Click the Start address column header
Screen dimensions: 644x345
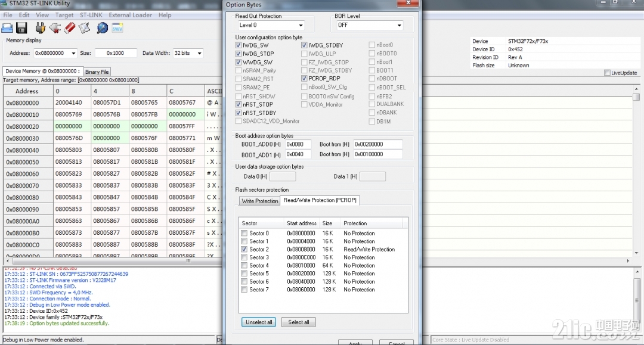pos(302,223)
